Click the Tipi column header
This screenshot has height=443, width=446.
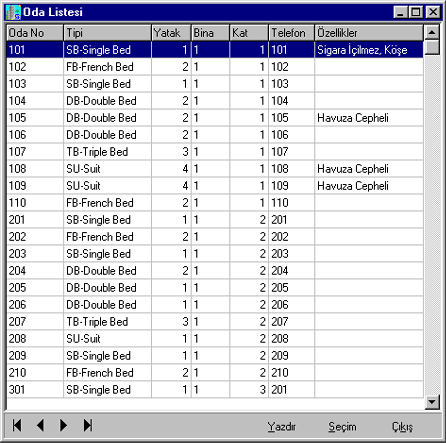107,33
